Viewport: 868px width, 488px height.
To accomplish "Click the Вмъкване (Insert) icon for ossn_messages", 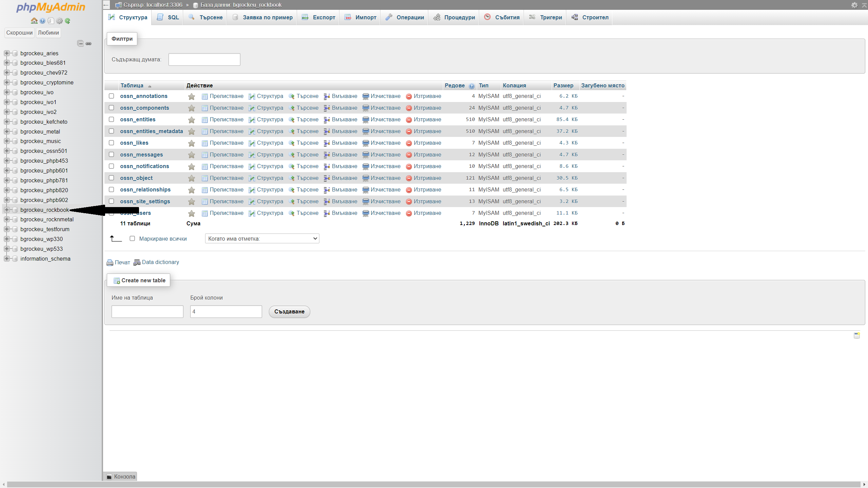I will 327,154.
